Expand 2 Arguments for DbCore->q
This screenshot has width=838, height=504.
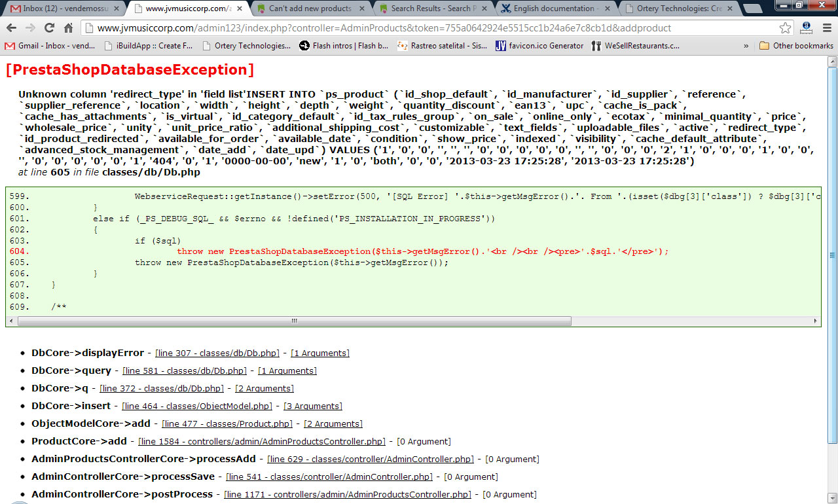point(265,389)
